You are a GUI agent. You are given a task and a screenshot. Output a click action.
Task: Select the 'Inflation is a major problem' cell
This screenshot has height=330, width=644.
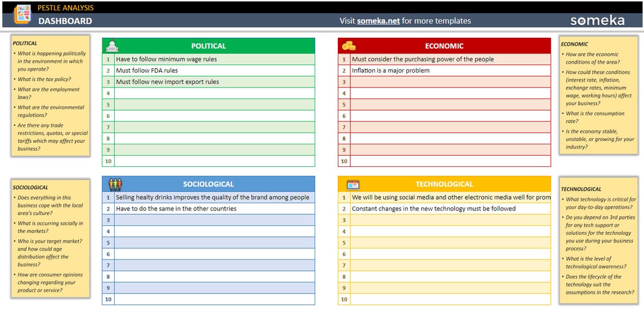point(395,70)
